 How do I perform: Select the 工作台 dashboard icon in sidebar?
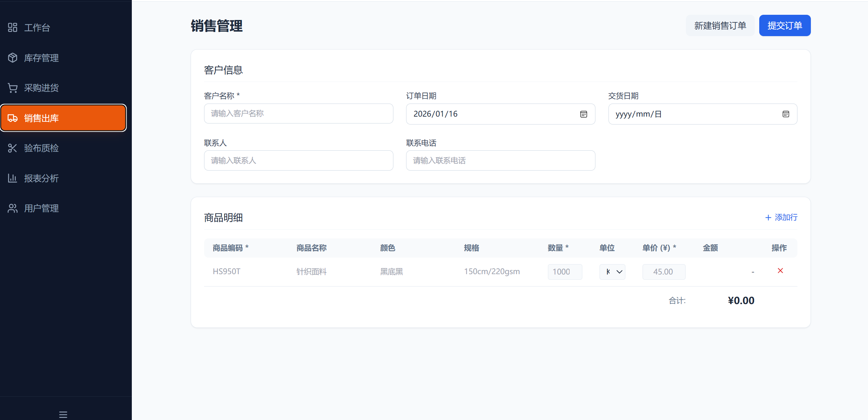pos(12,28)
